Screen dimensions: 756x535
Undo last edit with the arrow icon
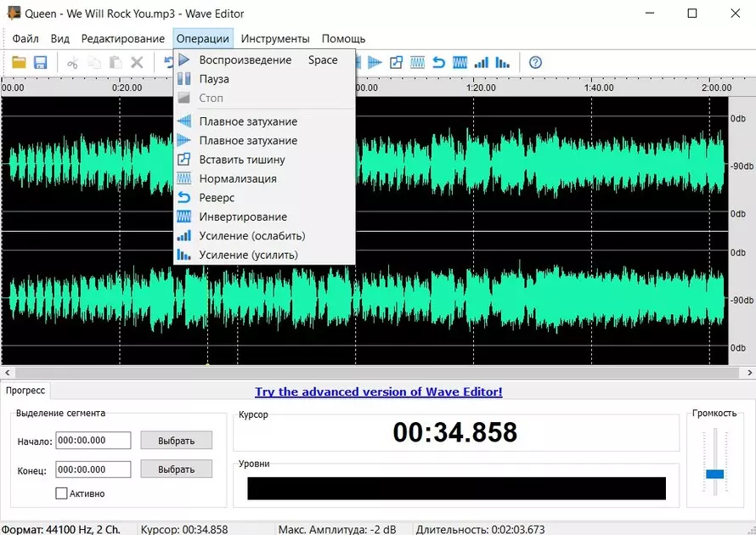pyautogui.click(x=166, y=61)
